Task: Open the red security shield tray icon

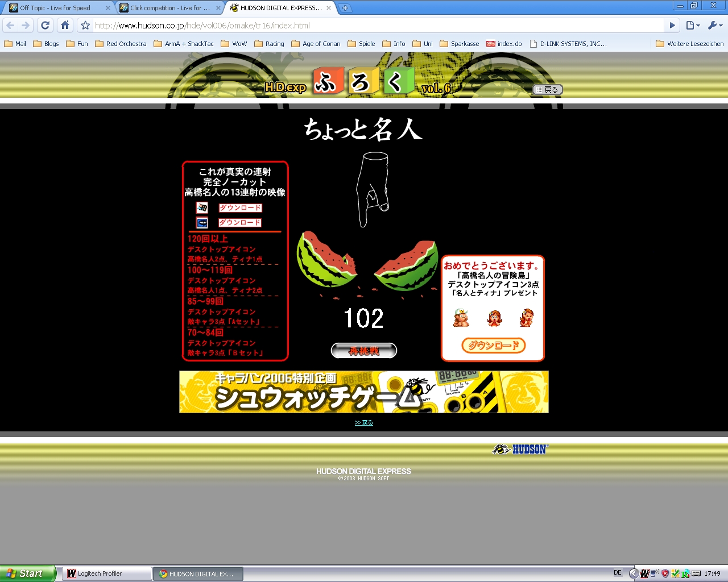Action: pyautogui.click(x=665, y=573)
